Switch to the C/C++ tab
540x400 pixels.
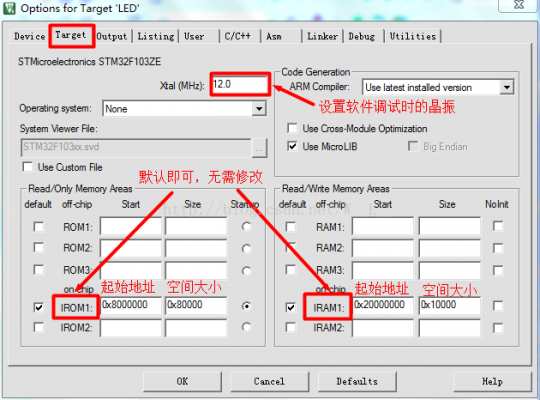(238, 36)
